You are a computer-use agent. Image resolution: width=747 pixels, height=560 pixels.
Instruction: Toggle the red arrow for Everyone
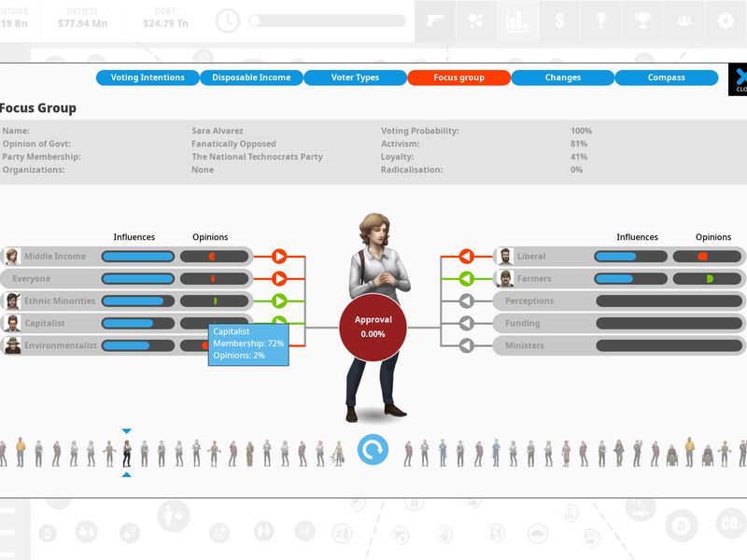pos(279,278)
